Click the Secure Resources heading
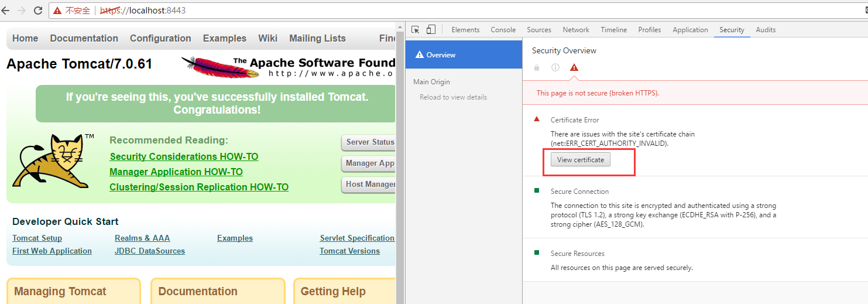The image size is (868, 304). pyautogui.click(x=578, y=254)
